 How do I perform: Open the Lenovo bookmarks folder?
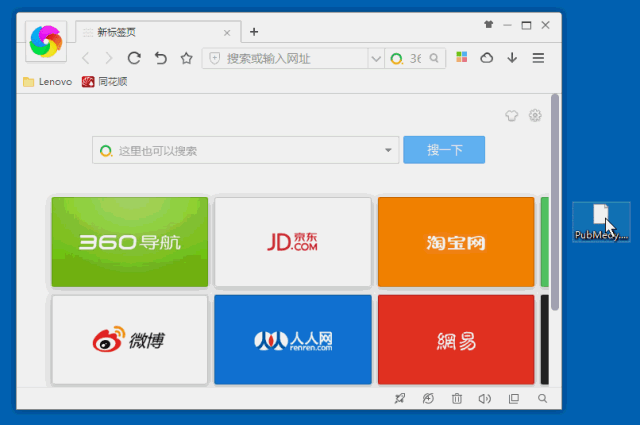pyautogui.click(x=48, y=82)
